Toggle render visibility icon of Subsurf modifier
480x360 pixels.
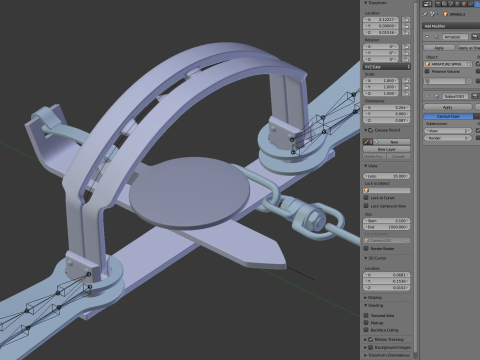[x=475, y=96]
